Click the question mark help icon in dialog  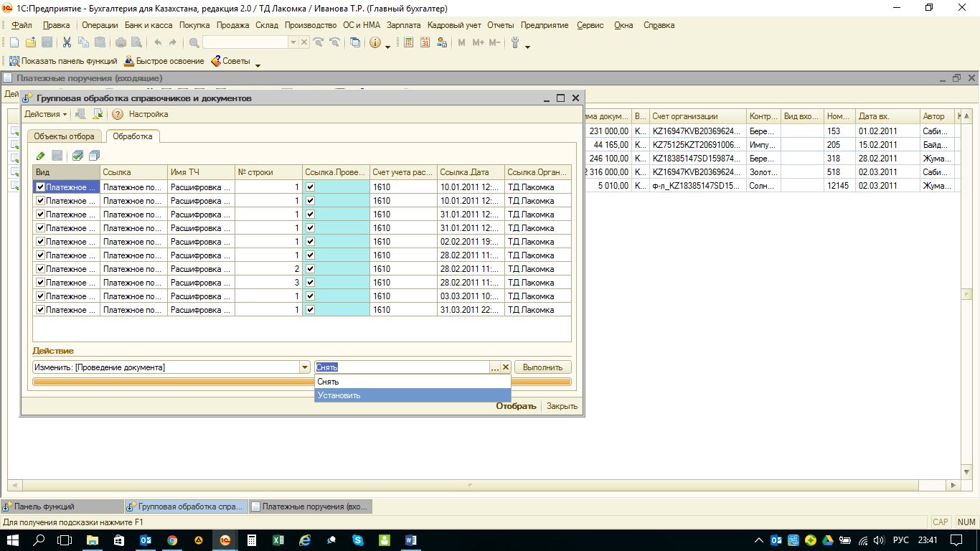point(118,114)
